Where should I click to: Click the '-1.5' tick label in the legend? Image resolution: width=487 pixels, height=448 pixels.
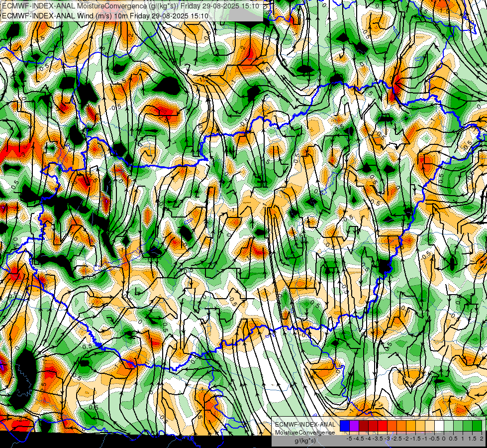pyautogui.click(x=415, y=439)
